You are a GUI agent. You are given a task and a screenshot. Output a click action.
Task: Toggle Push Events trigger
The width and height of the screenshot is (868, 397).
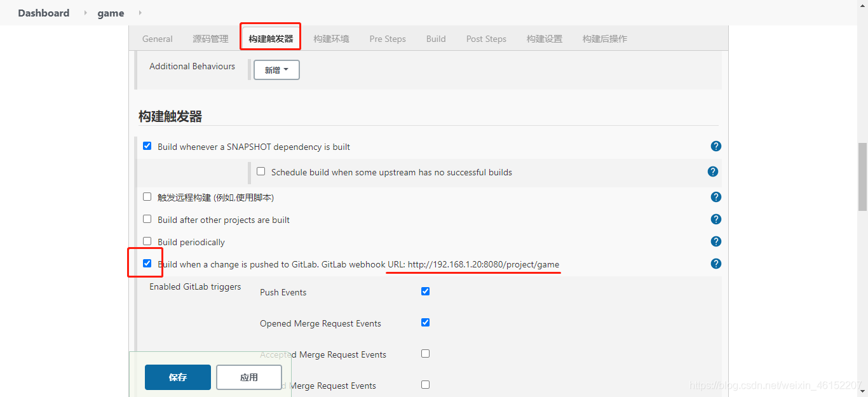point(426,292)
